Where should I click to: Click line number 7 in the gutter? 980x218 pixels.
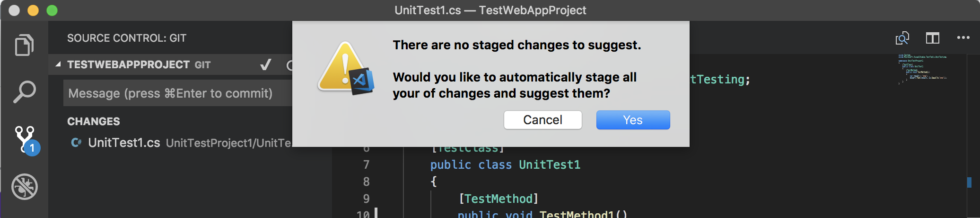[x=366, y=165]
